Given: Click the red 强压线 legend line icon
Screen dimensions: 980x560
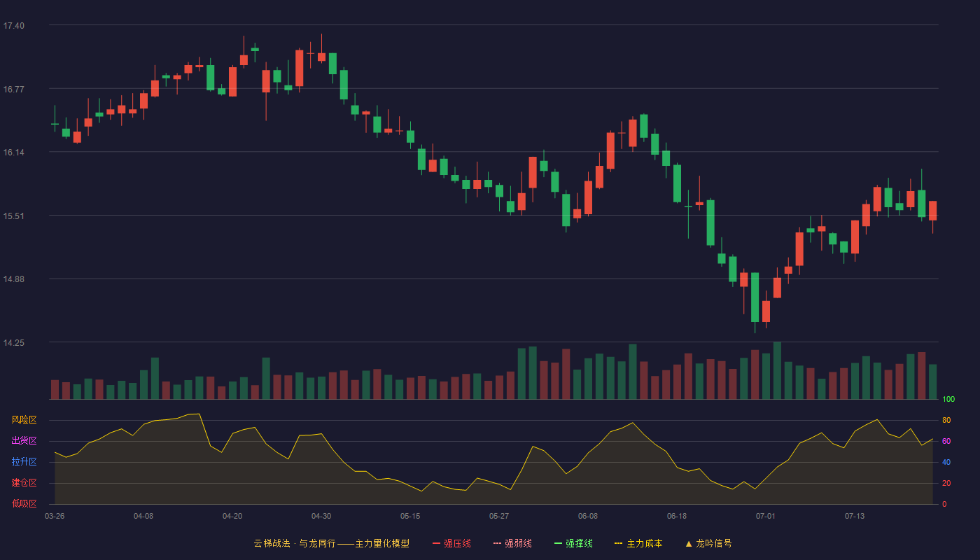Looking at the screenshot, I should coord(436,543).
